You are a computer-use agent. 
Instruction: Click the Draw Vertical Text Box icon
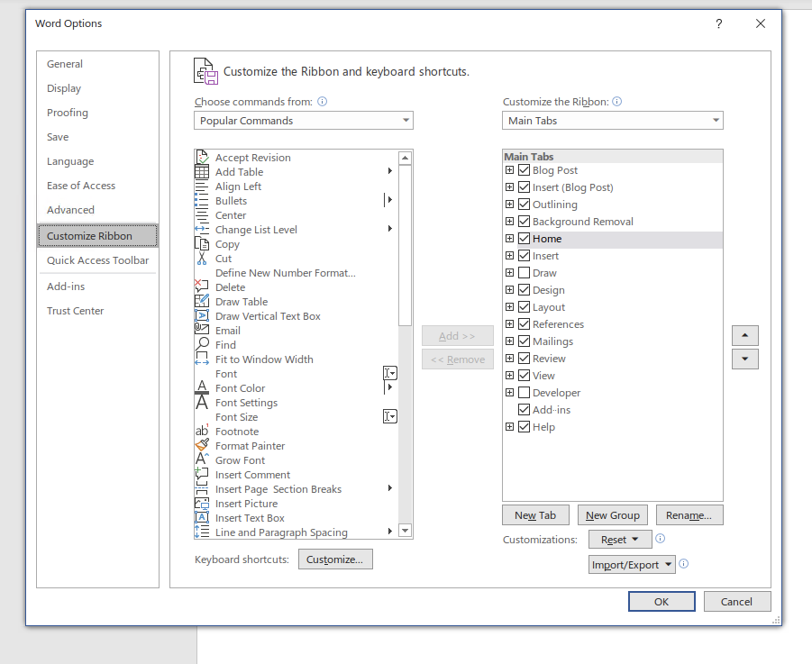(202, 315)
